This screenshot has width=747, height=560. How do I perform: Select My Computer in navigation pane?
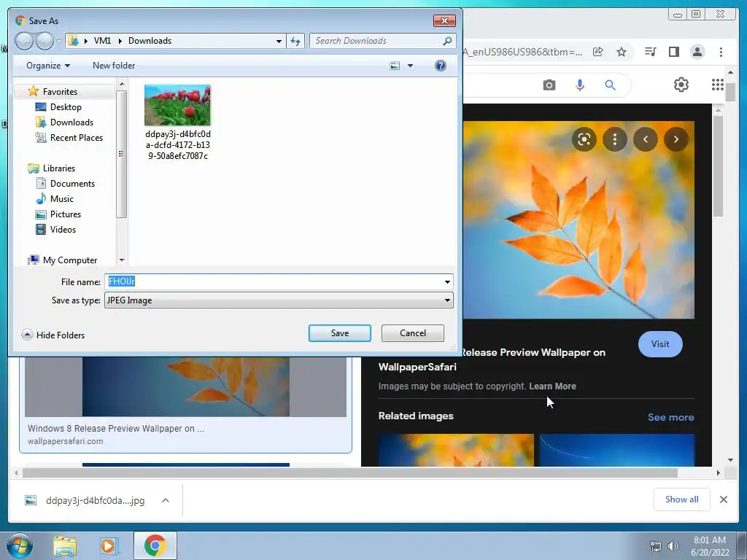[69, 260]
